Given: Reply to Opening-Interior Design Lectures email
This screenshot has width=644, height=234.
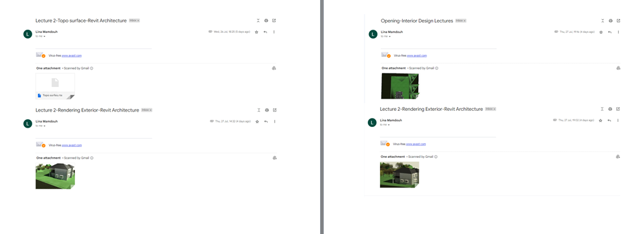Looking at the screenshot, I should [610, 32].
